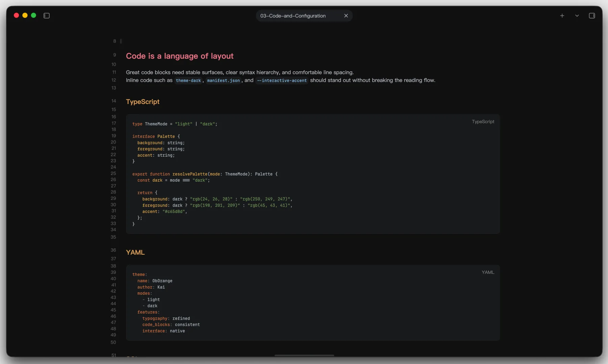The image size is (608, 364).
Task: Click inline code 'manifest.json'
Action: [x=223, y=80]
